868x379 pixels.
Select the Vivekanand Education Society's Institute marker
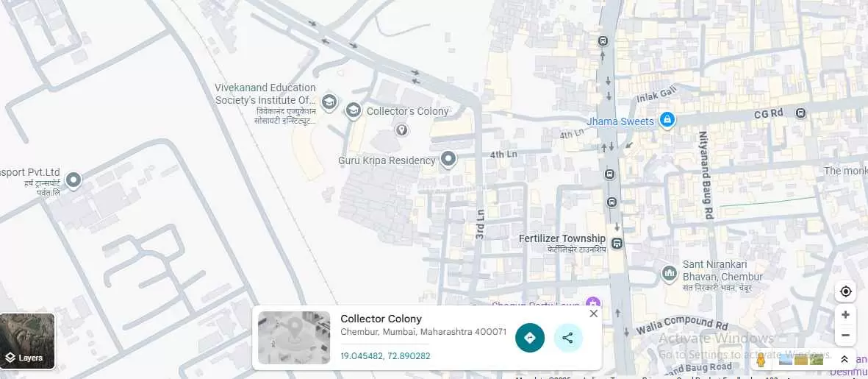tap(329, 102)
